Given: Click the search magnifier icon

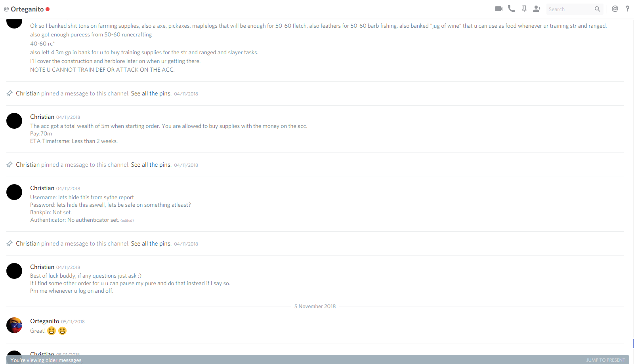Looking at the screenshot, I should [x=597, y=9].
